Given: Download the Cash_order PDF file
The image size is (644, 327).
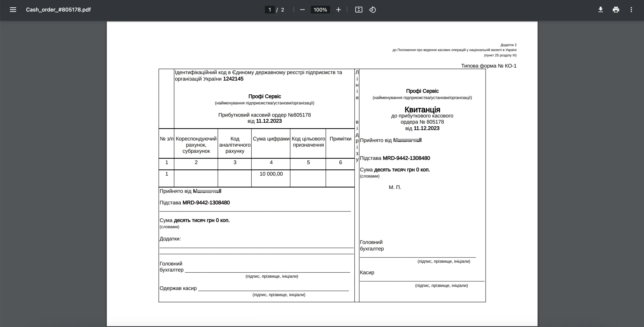Looking at the screenshot, I should tap(600, 10).
